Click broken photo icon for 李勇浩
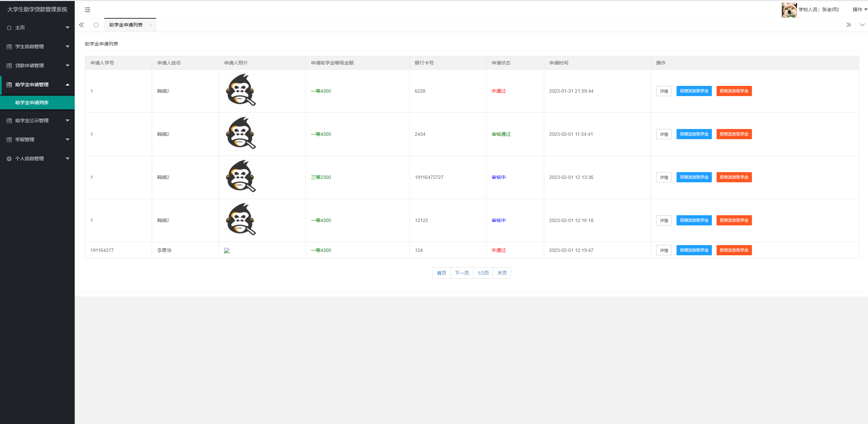This screenshot has height=424, width=868. tap(227, 251)
